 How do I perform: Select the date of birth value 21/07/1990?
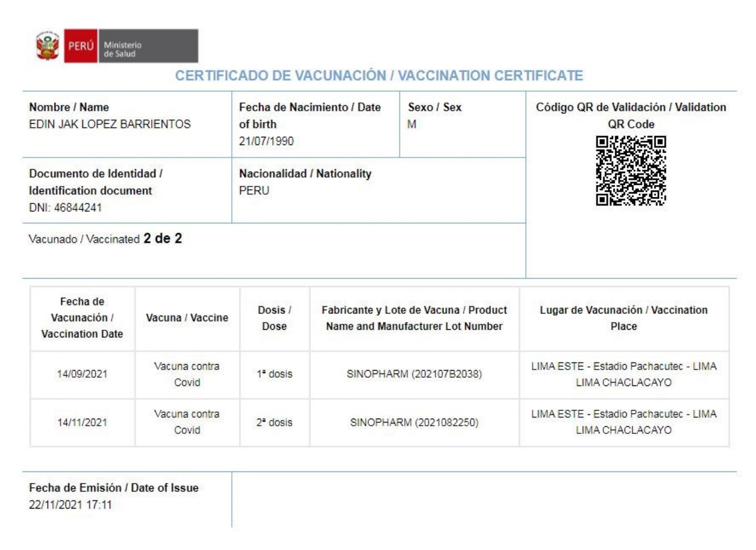pyautogui.click(x=266, y=141)
